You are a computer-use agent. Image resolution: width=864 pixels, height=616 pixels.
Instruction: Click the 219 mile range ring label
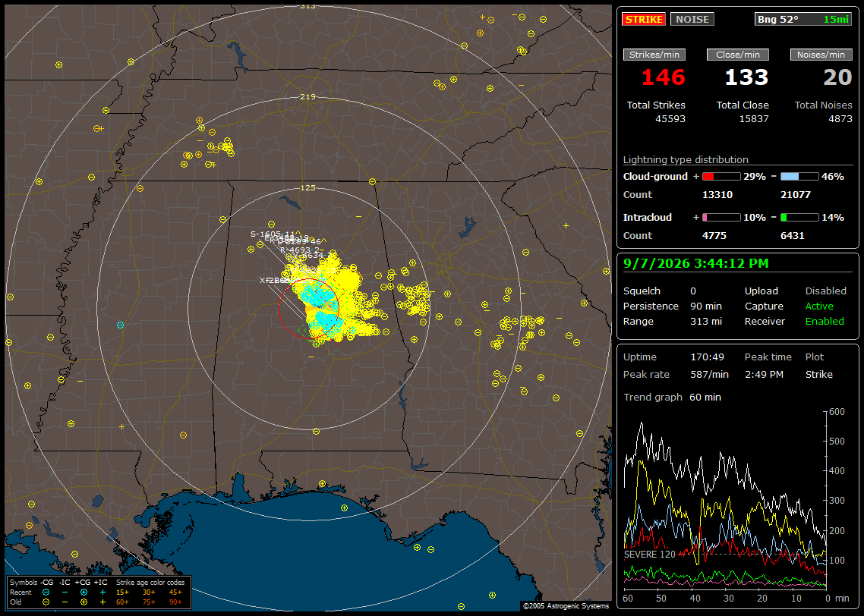pos(307,97)
